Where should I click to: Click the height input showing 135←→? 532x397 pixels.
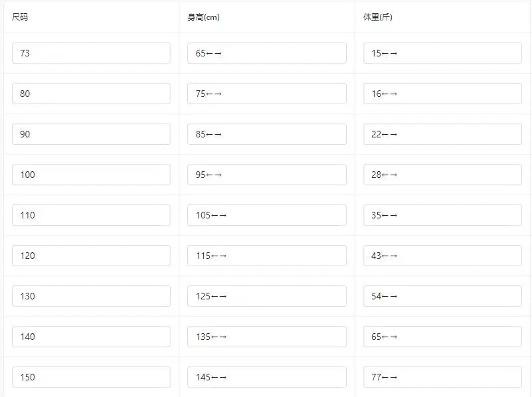(267, 337)
